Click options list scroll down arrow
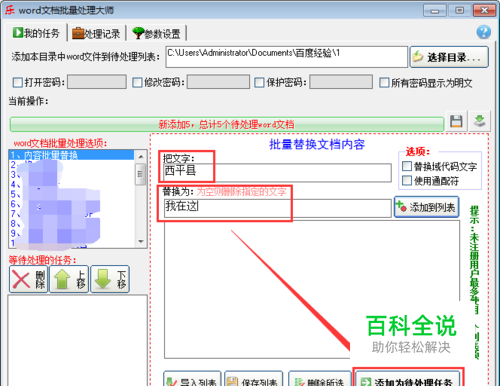The height and width of the screenshot is (386, 500). (x=141, y=241)
